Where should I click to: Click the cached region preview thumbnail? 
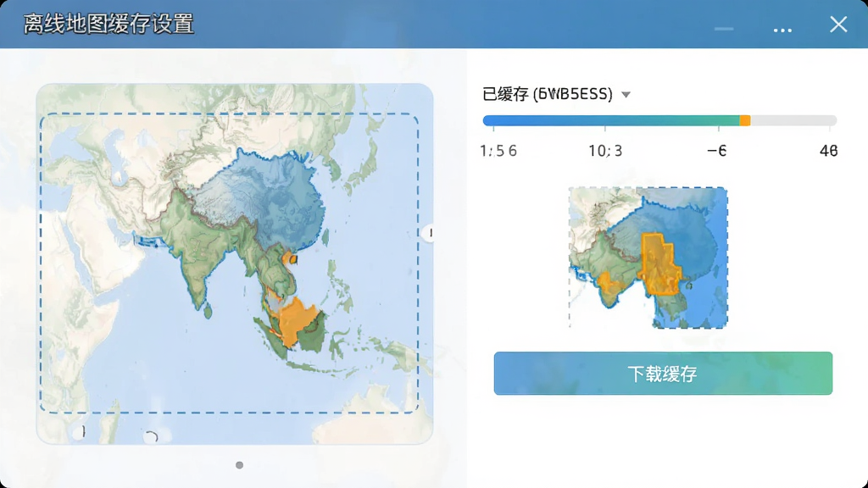648,258
